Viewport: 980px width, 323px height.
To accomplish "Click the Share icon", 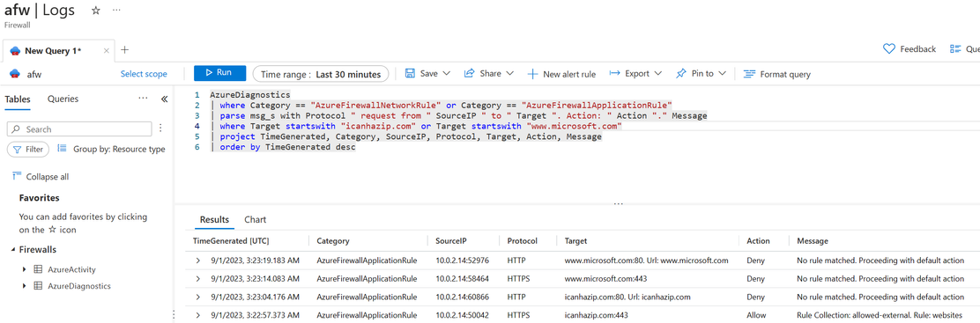I will [x=470, y=74].
